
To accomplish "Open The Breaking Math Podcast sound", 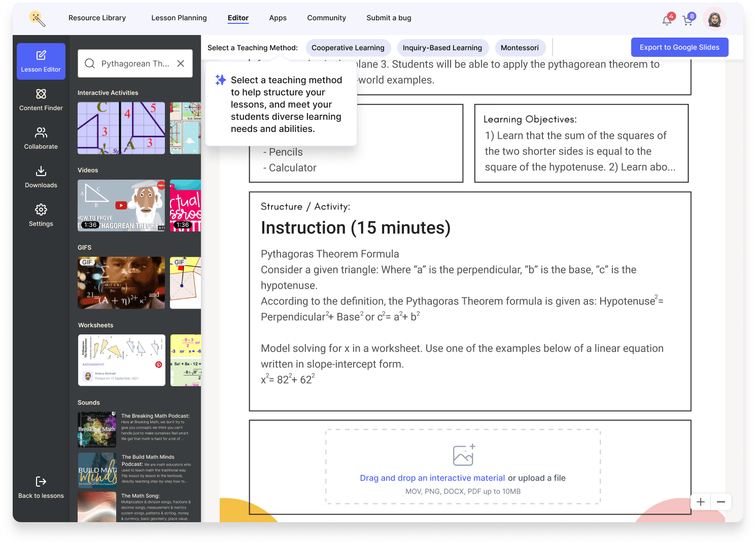I will [134, 429].
